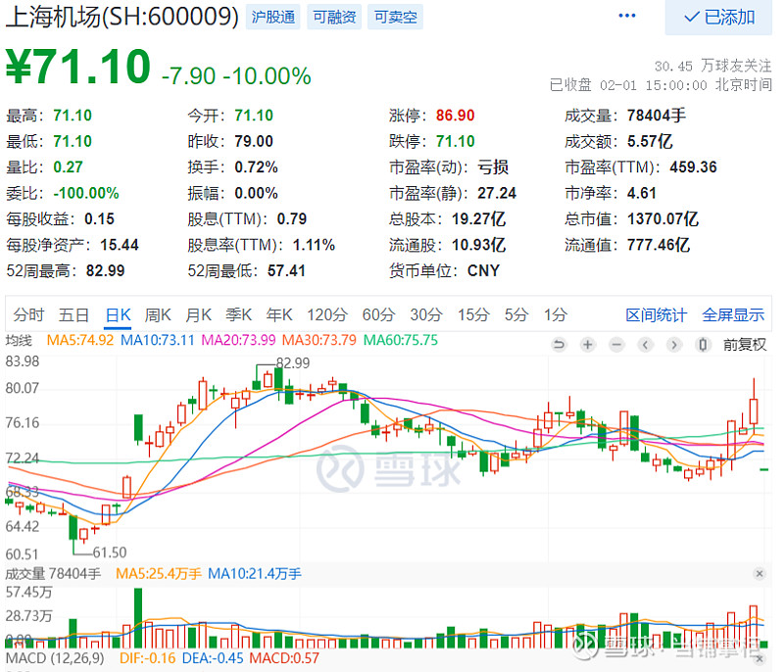The image size is (784, 672).
Task: Click the current price ¥71.10
Action: pyautogui.click(x=78, y=67)
